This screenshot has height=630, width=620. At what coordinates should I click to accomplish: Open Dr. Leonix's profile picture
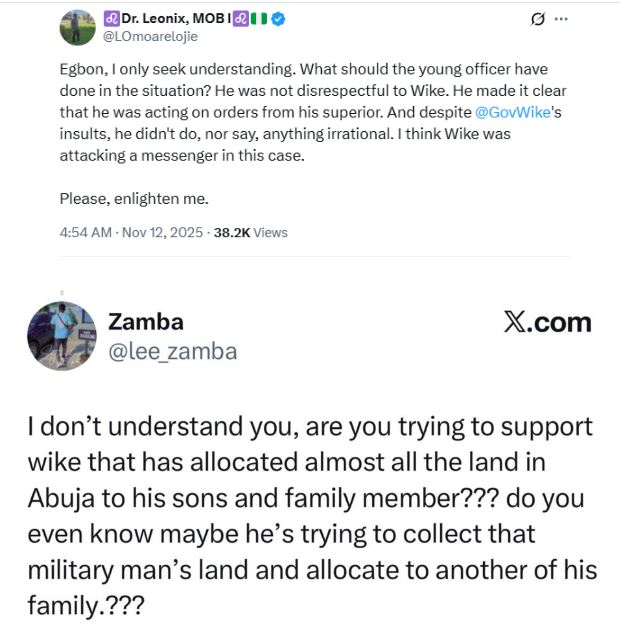tap(76, 27)
